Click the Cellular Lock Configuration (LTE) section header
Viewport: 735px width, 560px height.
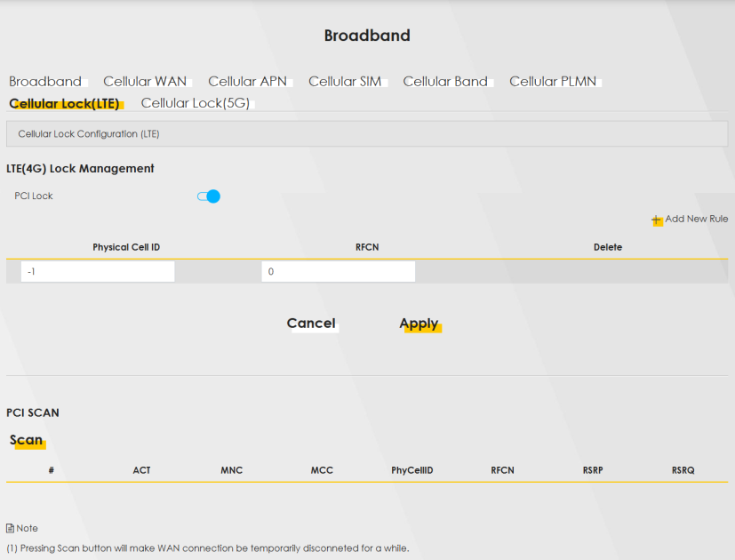(x=89, y=134)
